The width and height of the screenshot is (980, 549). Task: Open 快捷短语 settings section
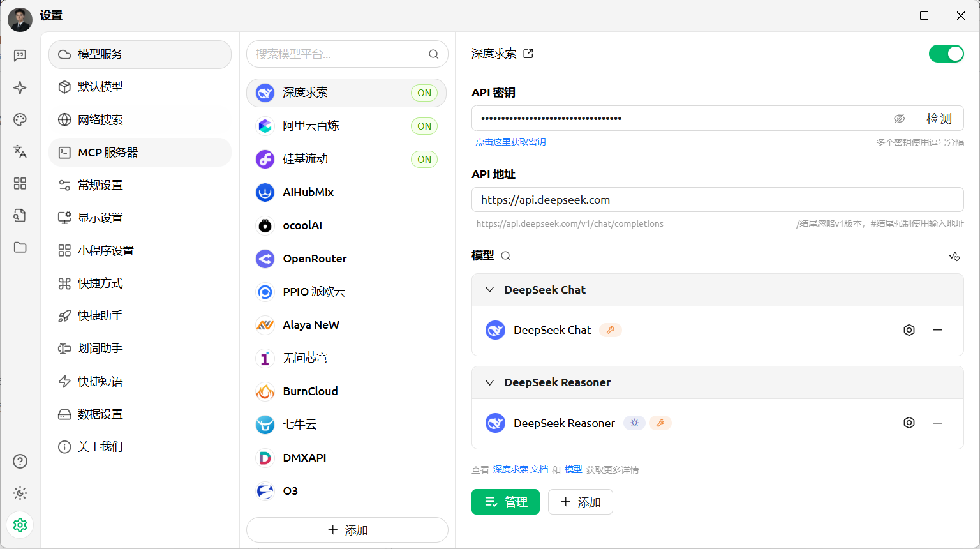140,382
